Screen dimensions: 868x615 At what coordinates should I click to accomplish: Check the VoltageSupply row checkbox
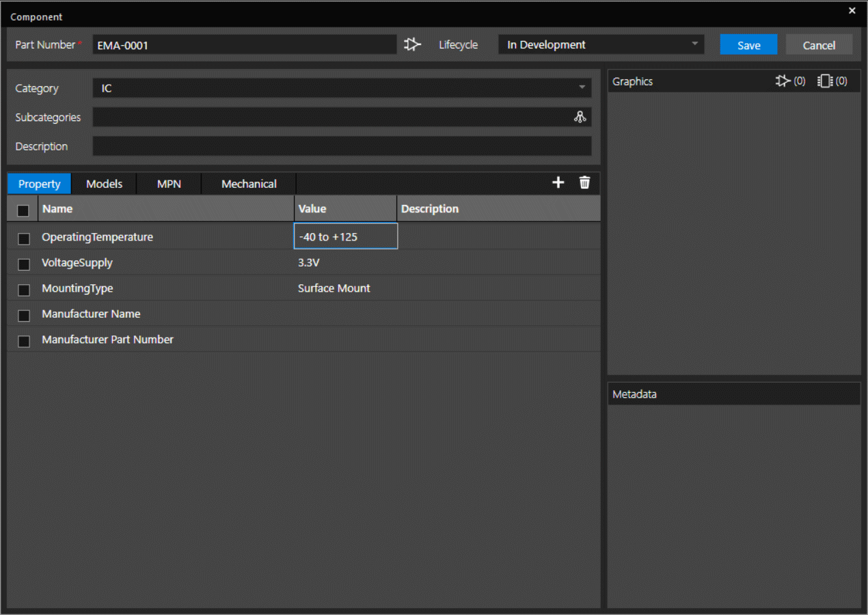[x=24, y=264]
